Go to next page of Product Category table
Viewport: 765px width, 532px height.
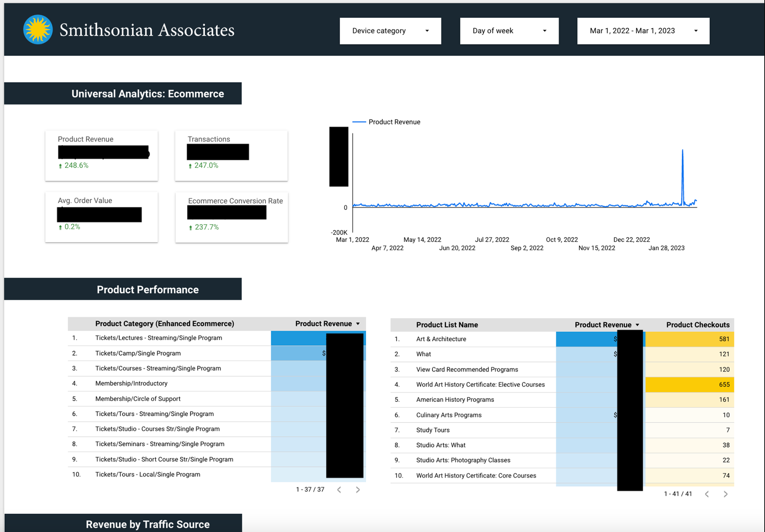click(x=358, y=490)
